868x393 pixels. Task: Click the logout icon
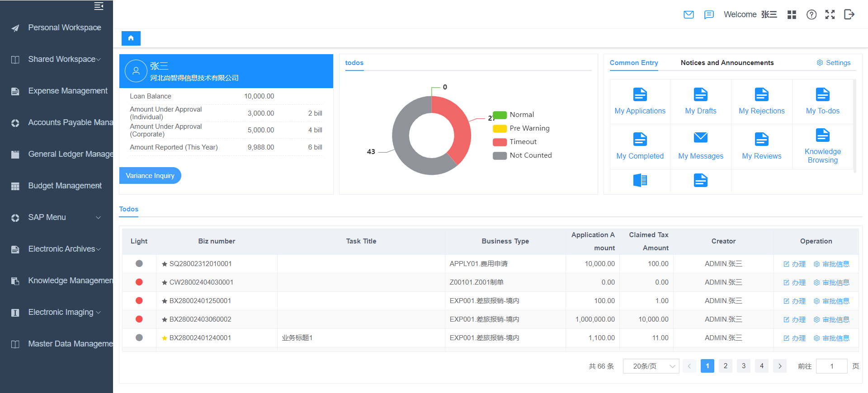[849, 14]
